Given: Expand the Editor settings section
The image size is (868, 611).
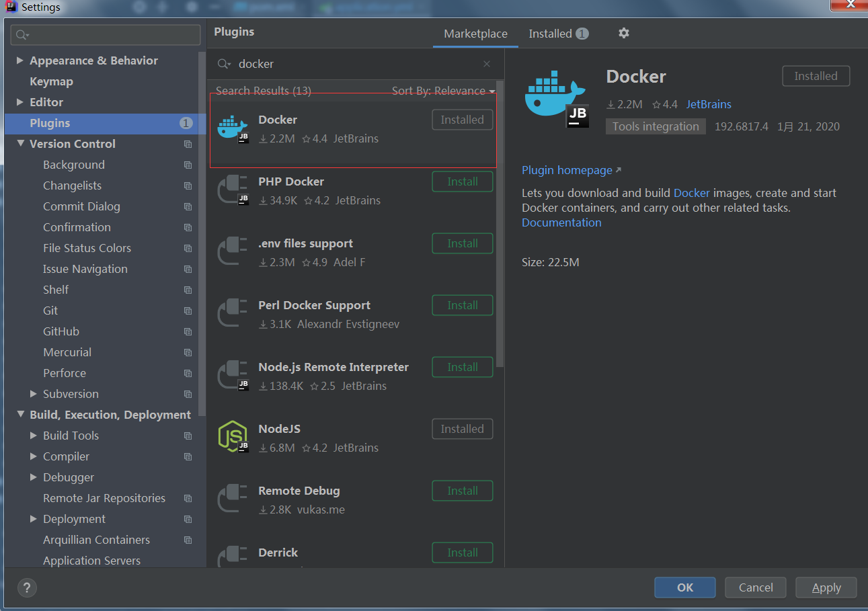Looking at the screenshot, I should coord(19,102).
